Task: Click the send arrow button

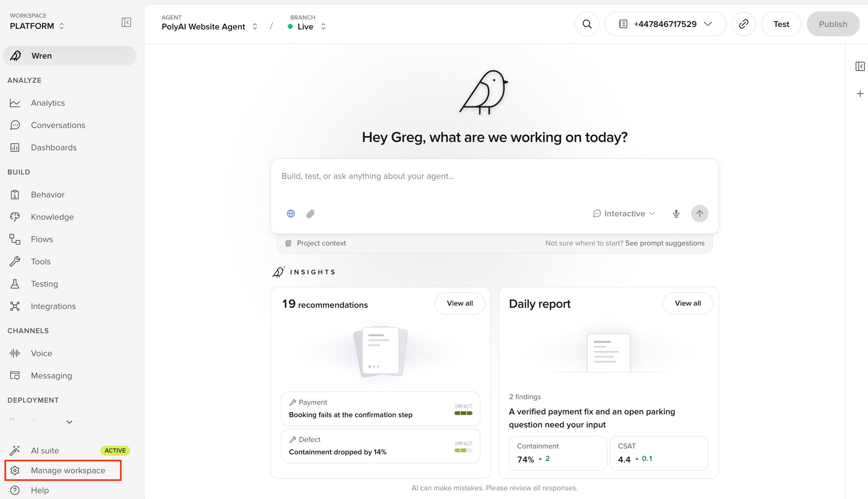Action: pyautogui.click(x=699, y=214)
